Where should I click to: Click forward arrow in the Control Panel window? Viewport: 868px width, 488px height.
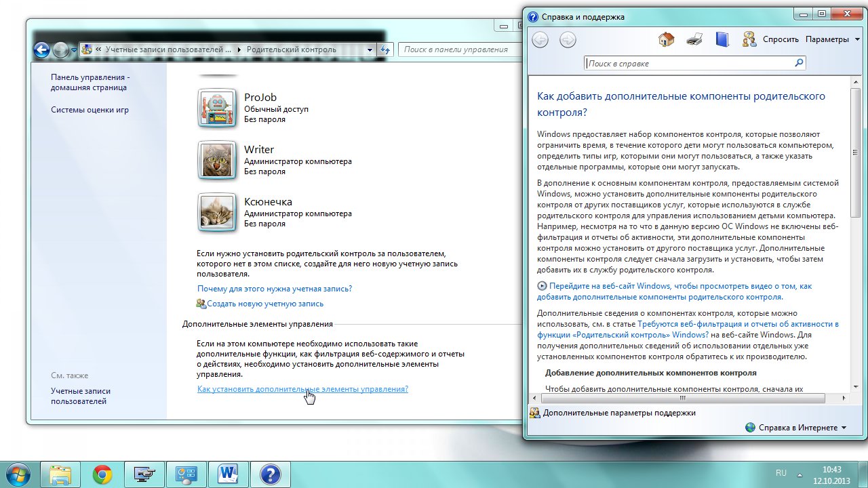(x=60, y=49)
